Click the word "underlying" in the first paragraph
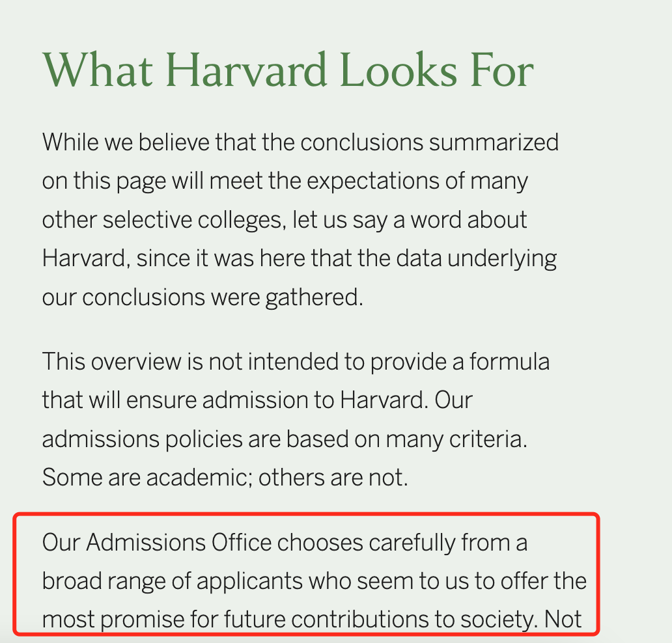 point(502,259)
